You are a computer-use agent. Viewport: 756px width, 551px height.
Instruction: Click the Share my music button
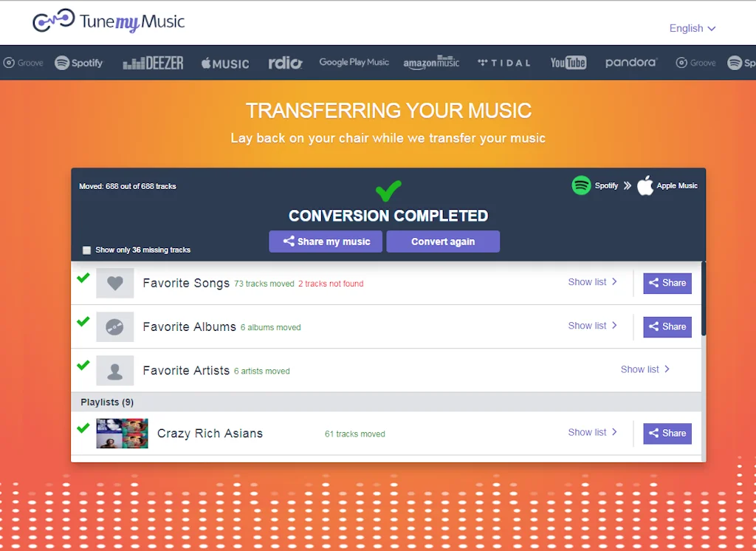325,242
